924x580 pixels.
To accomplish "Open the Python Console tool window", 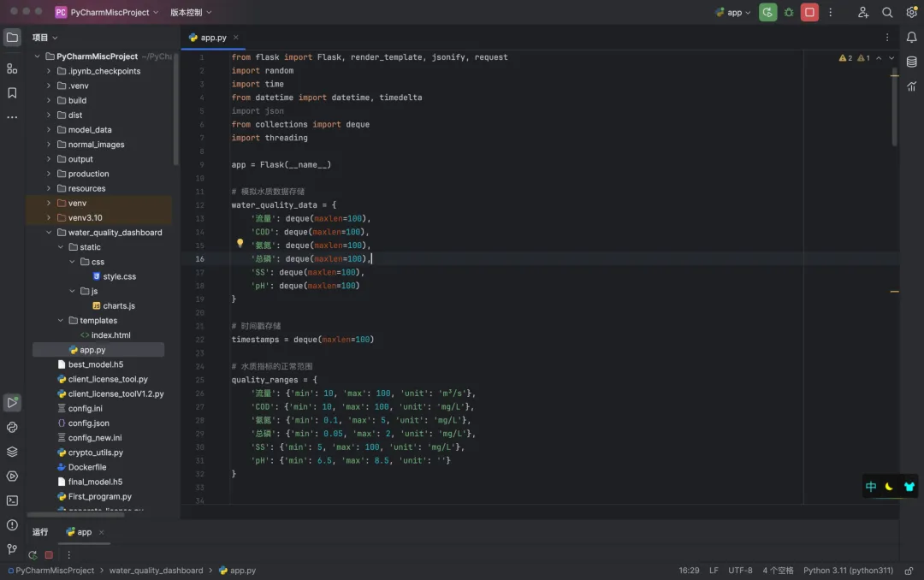I will pyautogui.click(x=12, y=427).
